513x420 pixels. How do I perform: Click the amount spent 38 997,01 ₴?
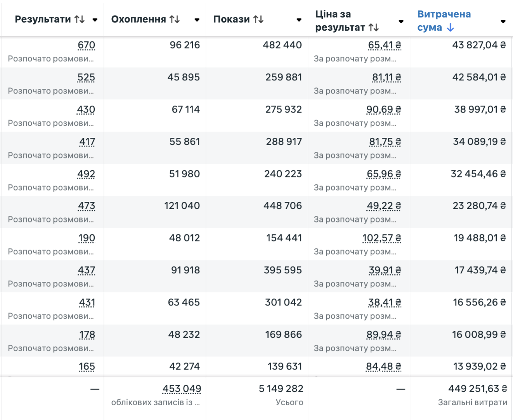pos(480,109)
